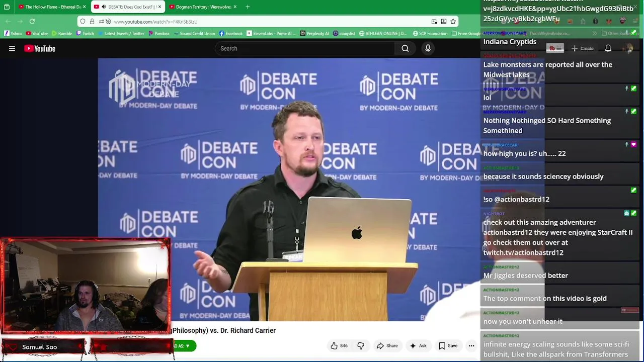Click the install/save page icon in address bar
This screenshot has width=644, height=362.
click(x=444, y=22)
